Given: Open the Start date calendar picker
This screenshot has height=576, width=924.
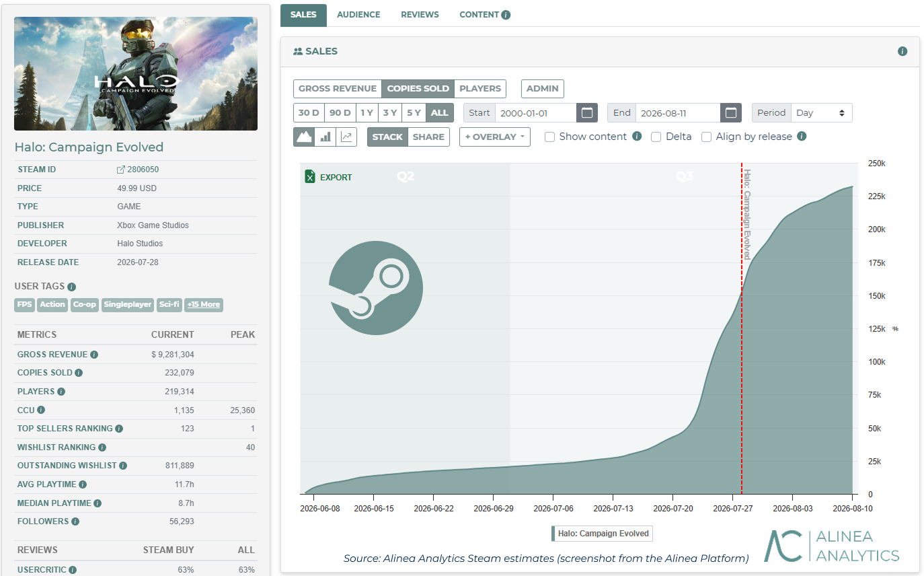Looking at the screenshot, I should 587,112.
